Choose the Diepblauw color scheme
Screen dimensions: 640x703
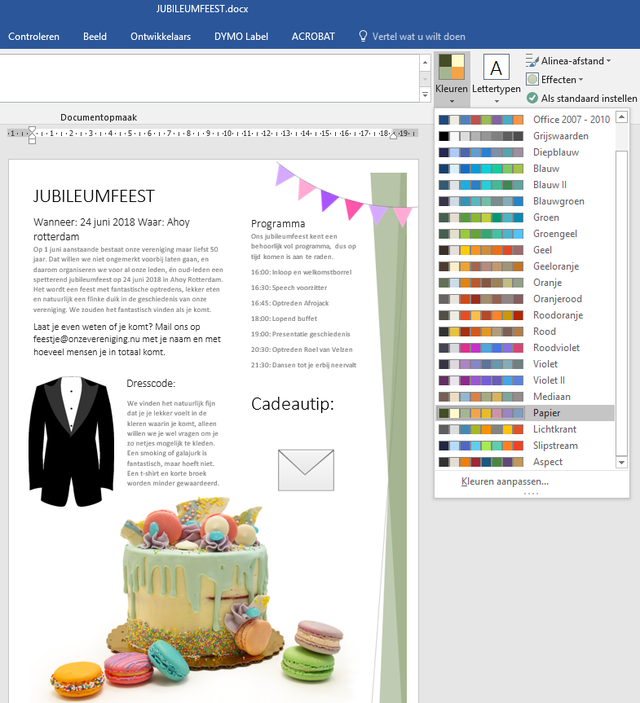pos(525,152)
